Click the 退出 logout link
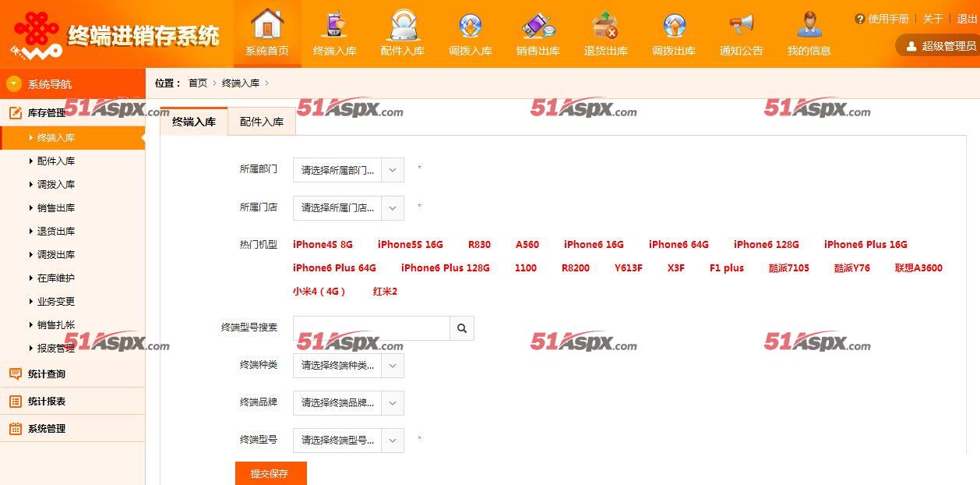Screen dimensions: 980x485 967,19
